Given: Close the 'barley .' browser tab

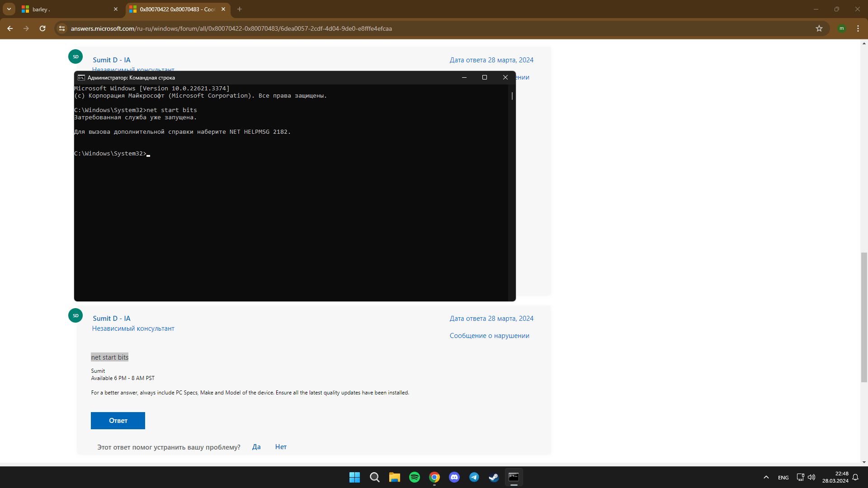Looking at the screenshot, I should 116,9.
